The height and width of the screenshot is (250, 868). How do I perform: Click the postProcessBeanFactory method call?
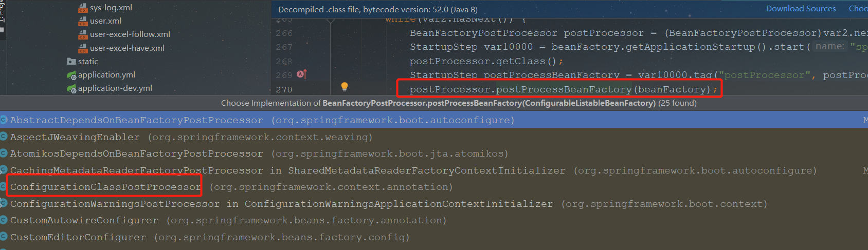pos(563,89)
